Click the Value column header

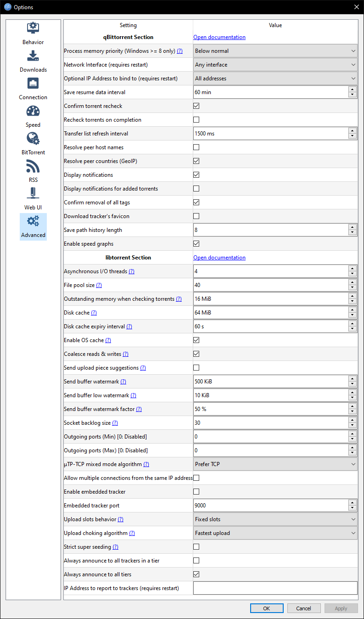click(x=275, y=25)
